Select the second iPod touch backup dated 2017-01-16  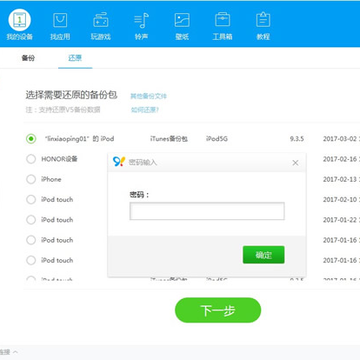point(31,260)
